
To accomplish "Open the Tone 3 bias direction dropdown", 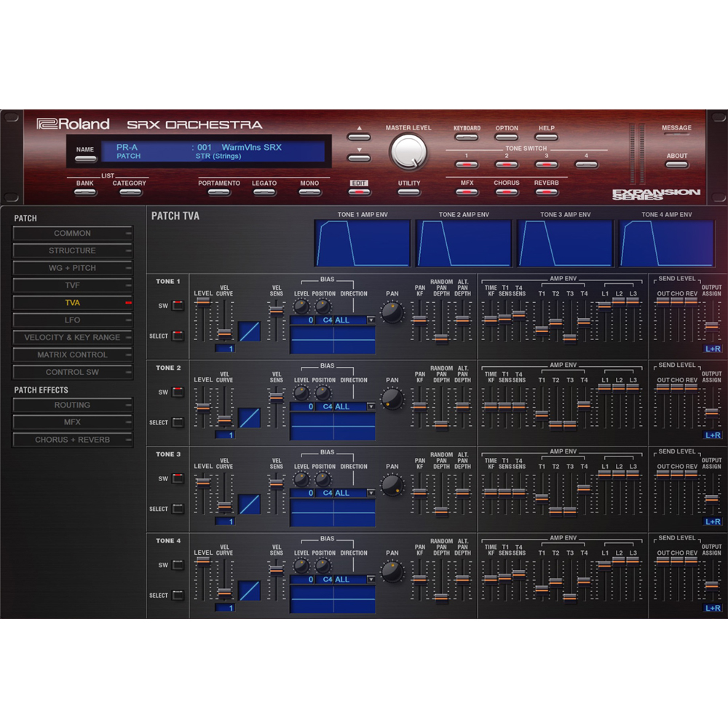I will click(371, 493).
